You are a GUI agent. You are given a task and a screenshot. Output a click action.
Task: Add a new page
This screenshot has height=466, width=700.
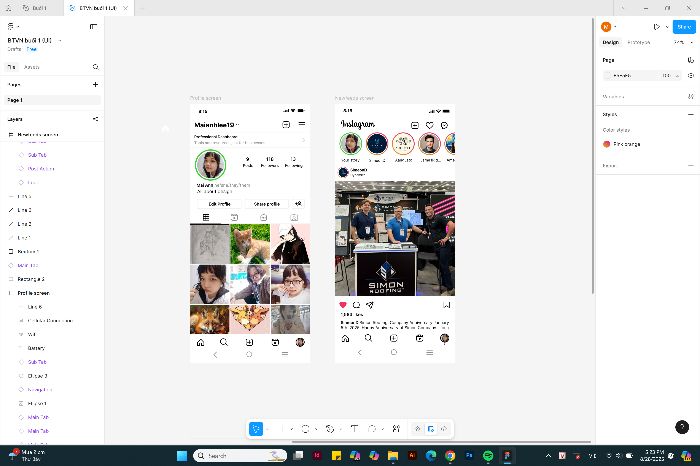[x=95, y=84]
